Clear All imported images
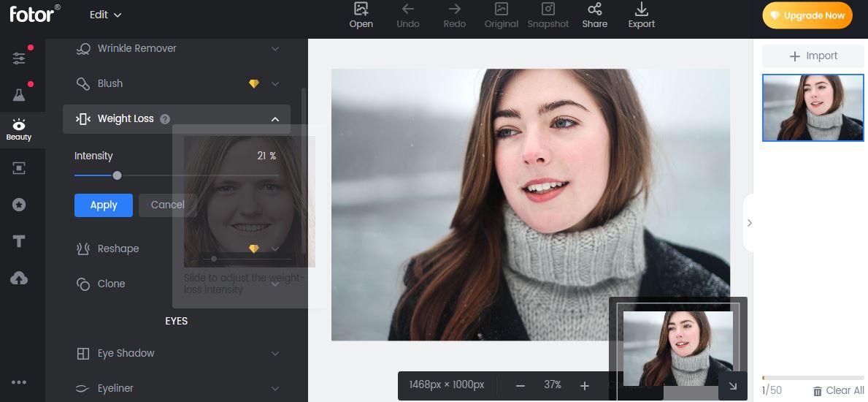868x402 pixels. tap(839, 391)
